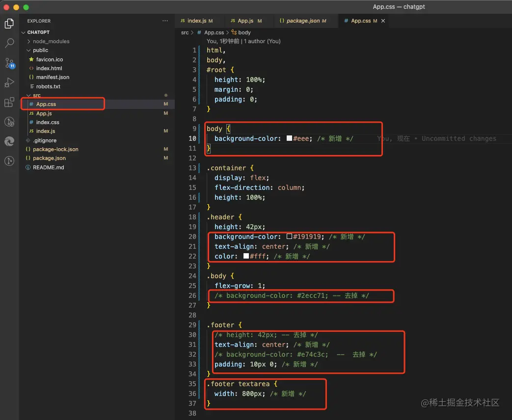Viewport: 512px width, 420px height.
Task: Open Source Control view with 11 changes
Action: click(9, 63)
